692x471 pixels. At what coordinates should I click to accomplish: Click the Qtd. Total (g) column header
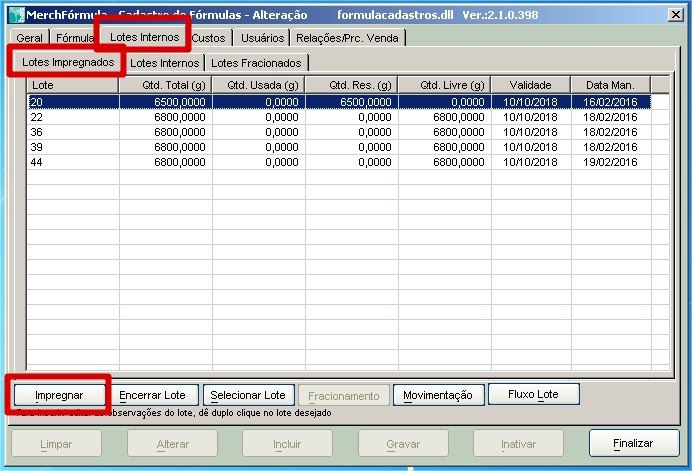click(164, 85)
